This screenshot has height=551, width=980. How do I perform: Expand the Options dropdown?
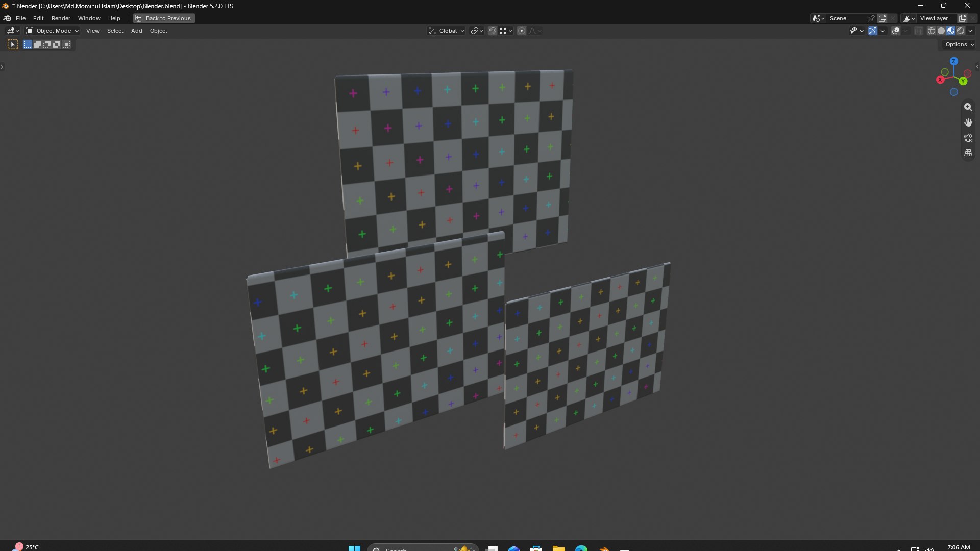click(x=960, y=45)
